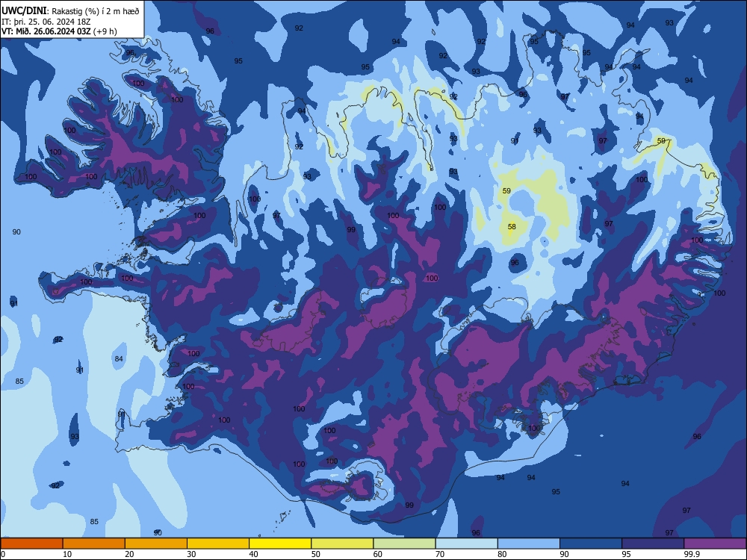
Task: Click the bright yellow 40–50 legend swatch
Action: tap(280, 544)
